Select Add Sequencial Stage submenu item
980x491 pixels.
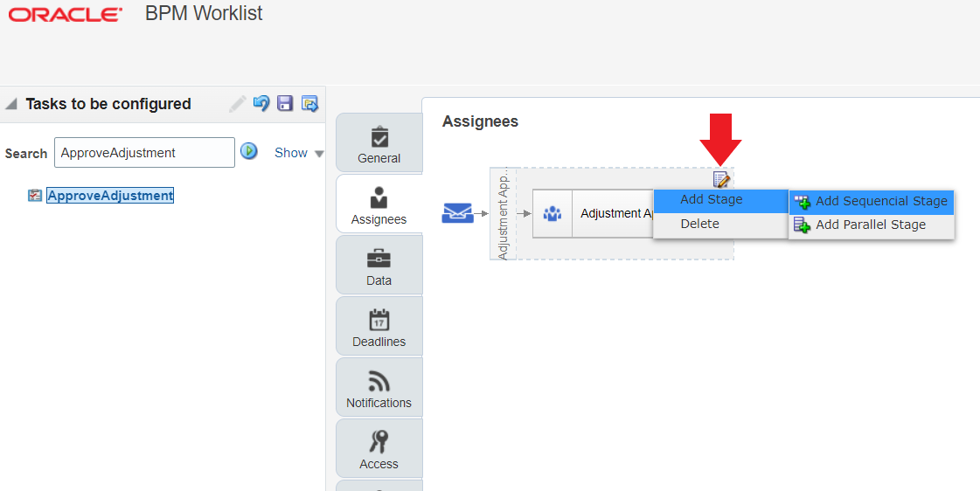[x=872, y=201]
